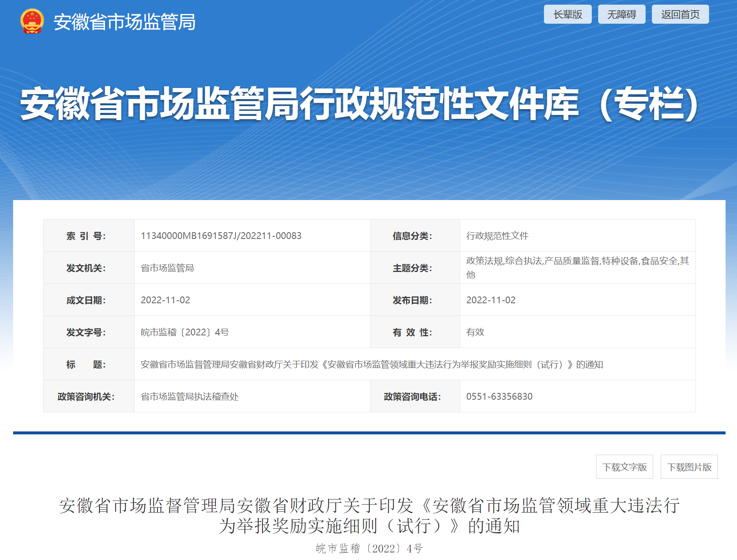Download the text version 下载文字版

624,467
